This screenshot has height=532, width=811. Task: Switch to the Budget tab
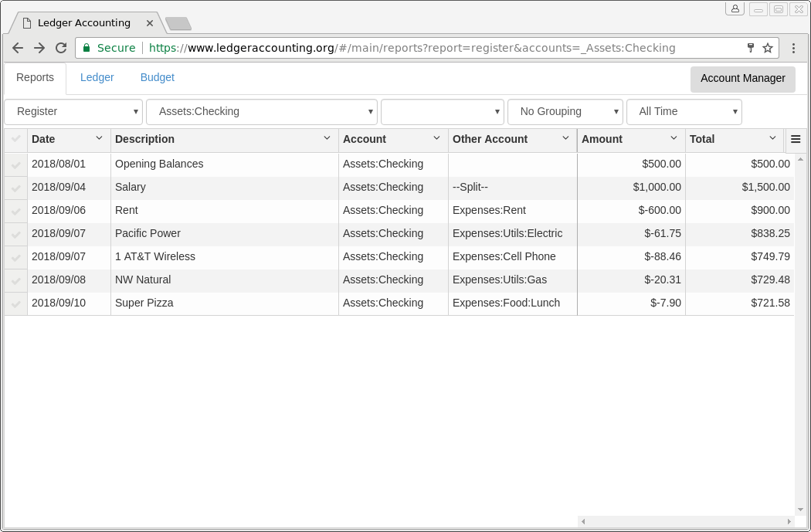(158, 78)
